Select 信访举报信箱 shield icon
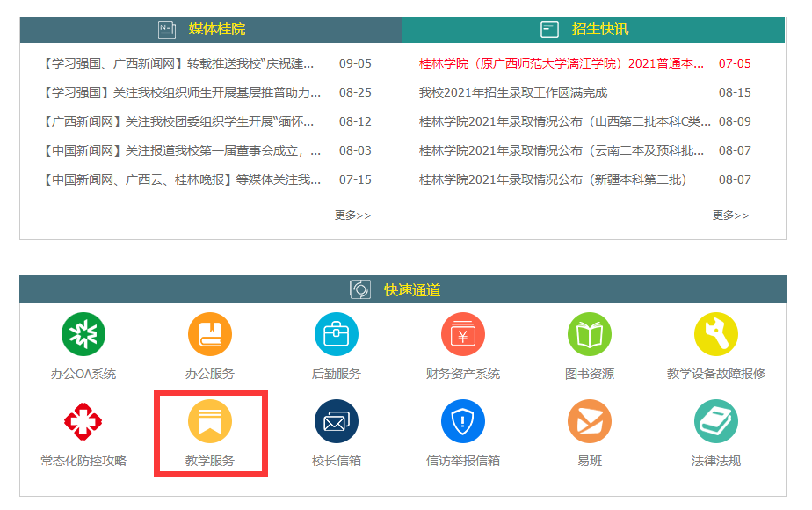This screenshot has width=812, height=510. (x=463, y=422)
